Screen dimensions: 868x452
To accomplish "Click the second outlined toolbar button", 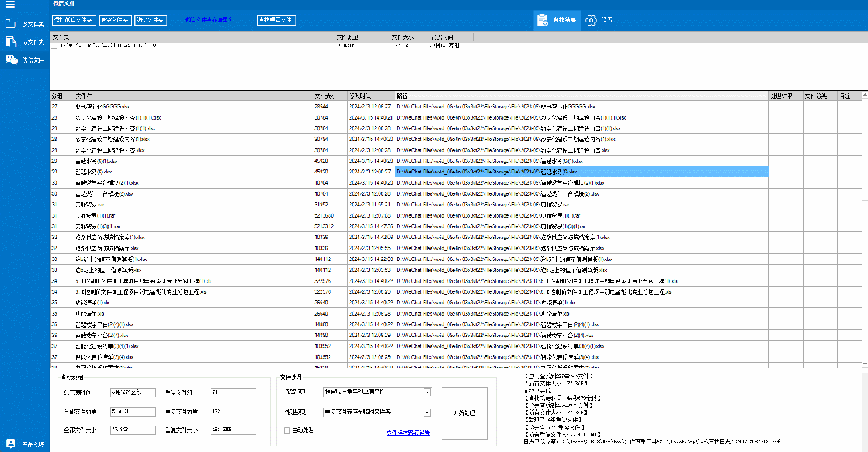I will [x=115, y=20].
